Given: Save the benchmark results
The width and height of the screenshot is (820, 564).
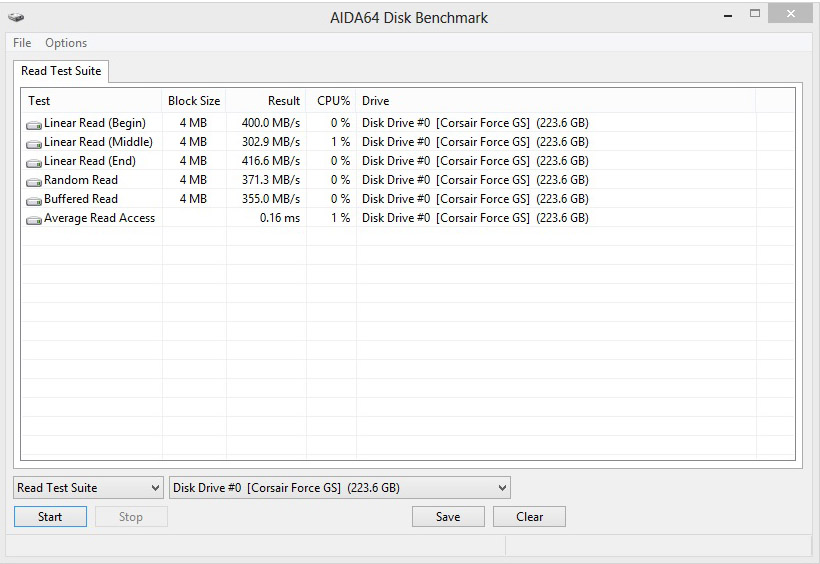Looking at the screenshot, I should click(448, 517).
